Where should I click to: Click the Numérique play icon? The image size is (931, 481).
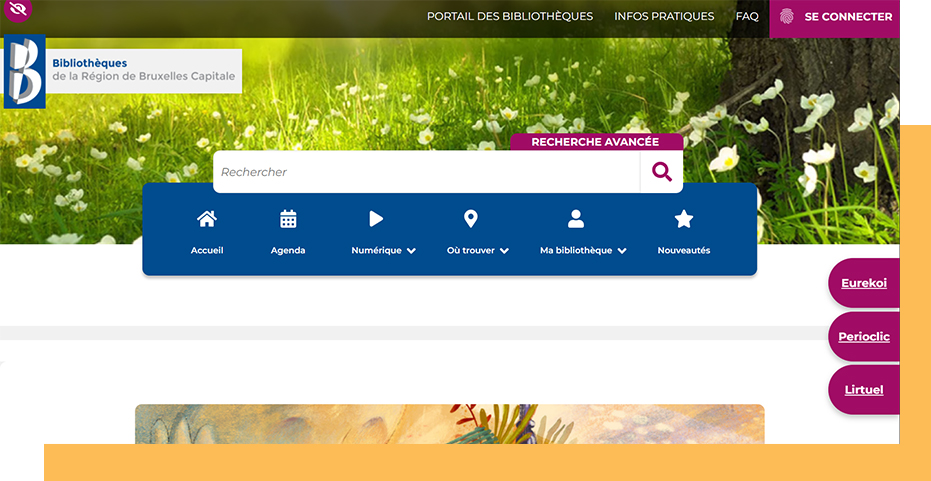click(x=376, y=219)
